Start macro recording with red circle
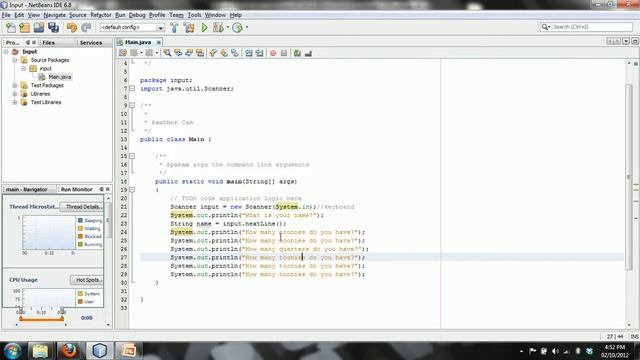The image size is (640, 360). pyautogui.click(x=273, y=53)
